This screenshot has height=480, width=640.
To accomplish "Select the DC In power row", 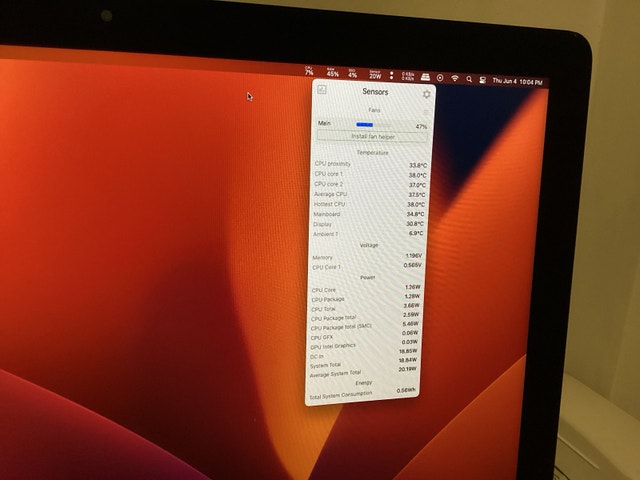I will (363, 354).
